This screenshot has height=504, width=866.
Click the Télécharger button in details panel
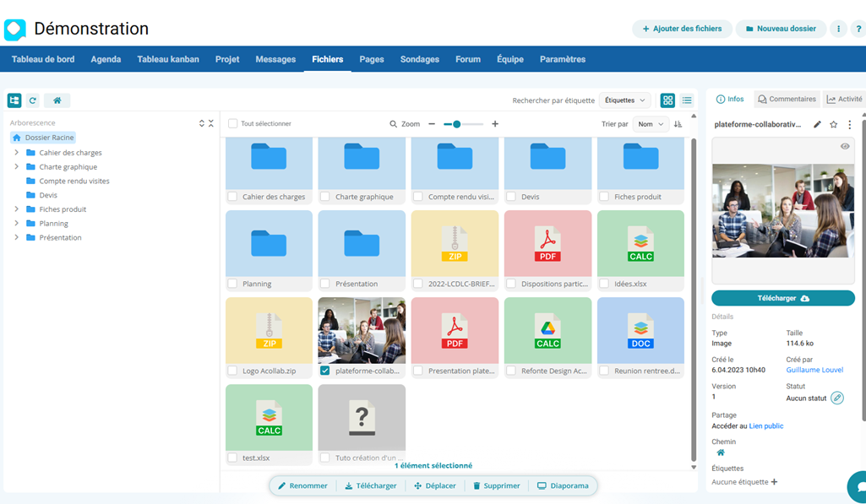(782, 297)
